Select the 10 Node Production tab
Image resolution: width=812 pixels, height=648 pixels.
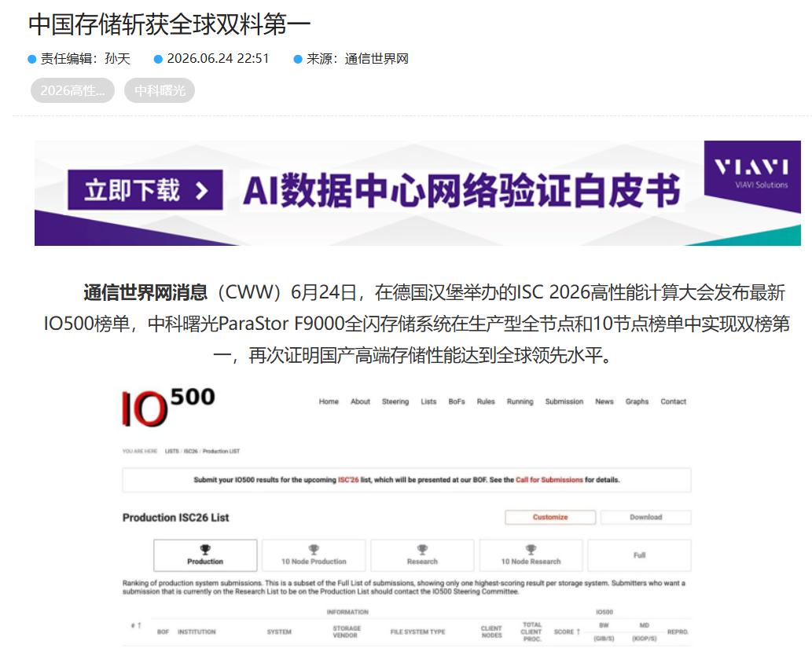[x=314, y=555]
